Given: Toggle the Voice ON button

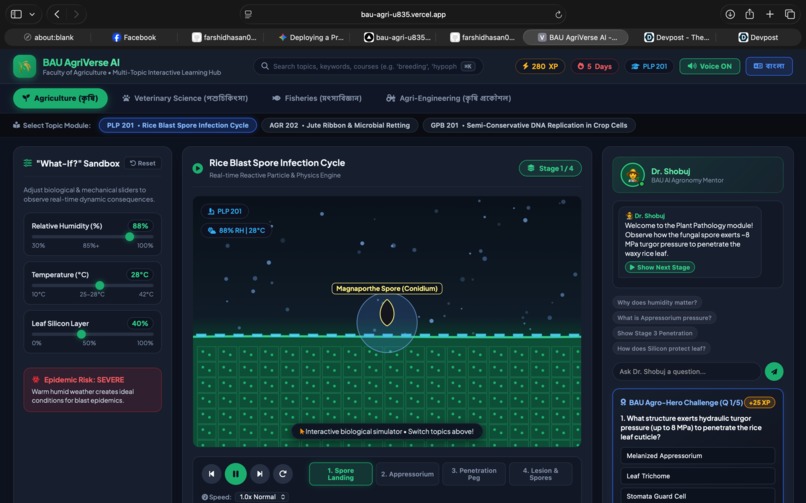Looking at the screenshot, I should tap(709, 66).
